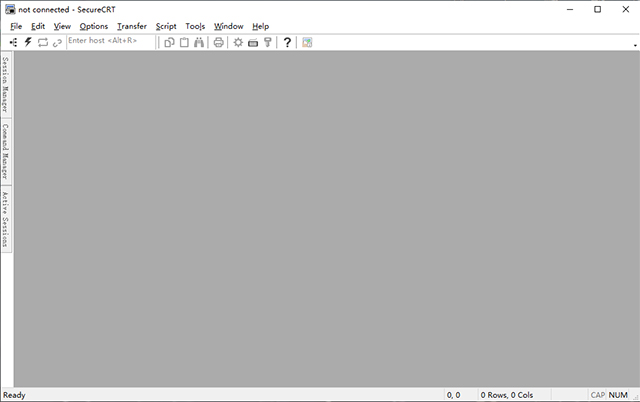Click the SecureFX launch icon

[307, 42]
